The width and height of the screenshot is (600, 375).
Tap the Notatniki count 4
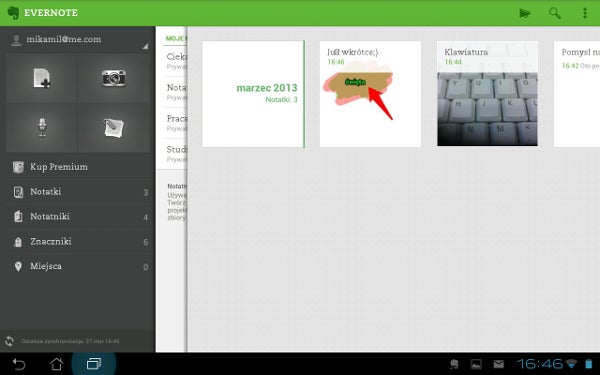(145, 217)
